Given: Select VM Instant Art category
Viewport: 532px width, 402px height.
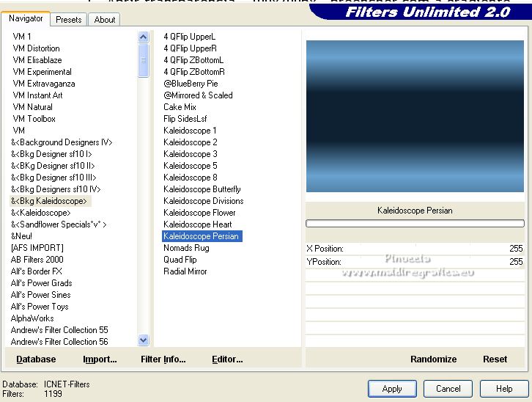Looking at the screenshot, I should pyautogui.click(x=37, y=95).
